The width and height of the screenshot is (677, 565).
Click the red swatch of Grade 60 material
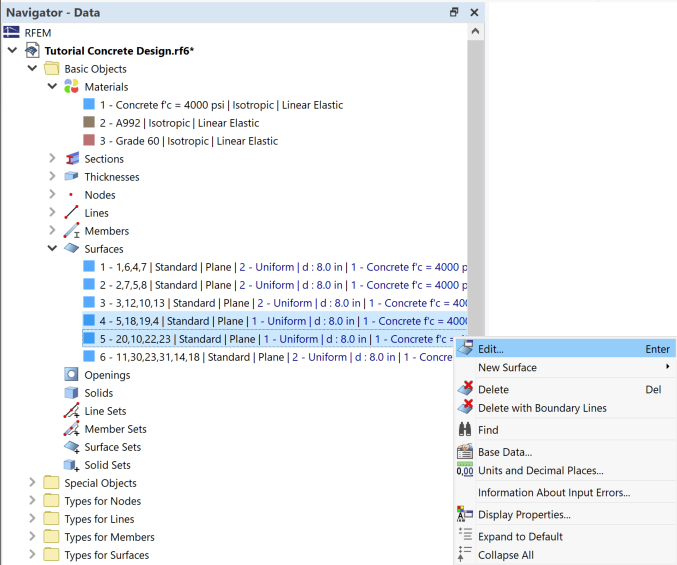click(x=89, y=140)
